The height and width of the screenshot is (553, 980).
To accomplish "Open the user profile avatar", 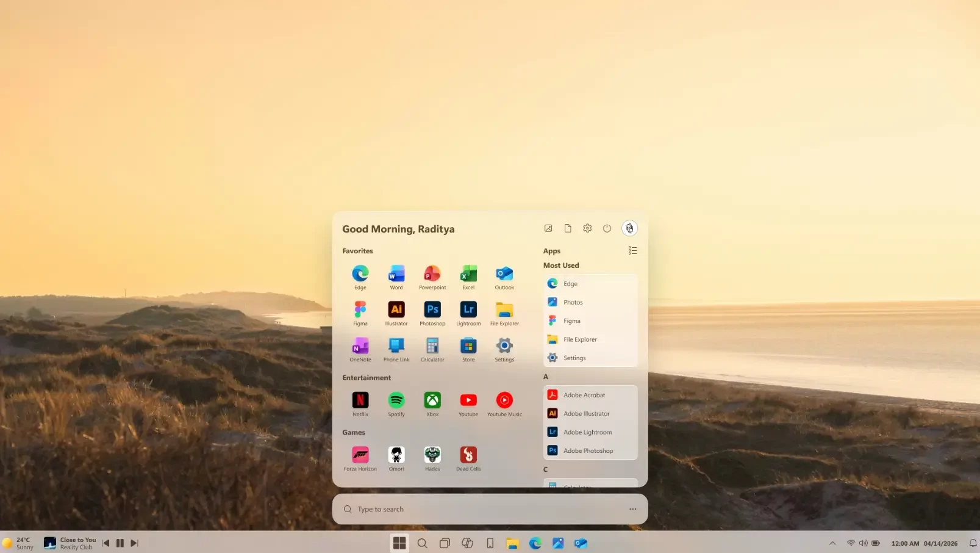I will tap(629, 228).
